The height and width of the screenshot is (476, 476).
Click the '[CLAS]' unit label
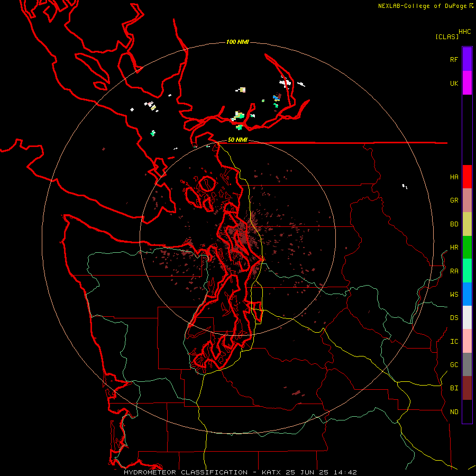pos(447,36)
